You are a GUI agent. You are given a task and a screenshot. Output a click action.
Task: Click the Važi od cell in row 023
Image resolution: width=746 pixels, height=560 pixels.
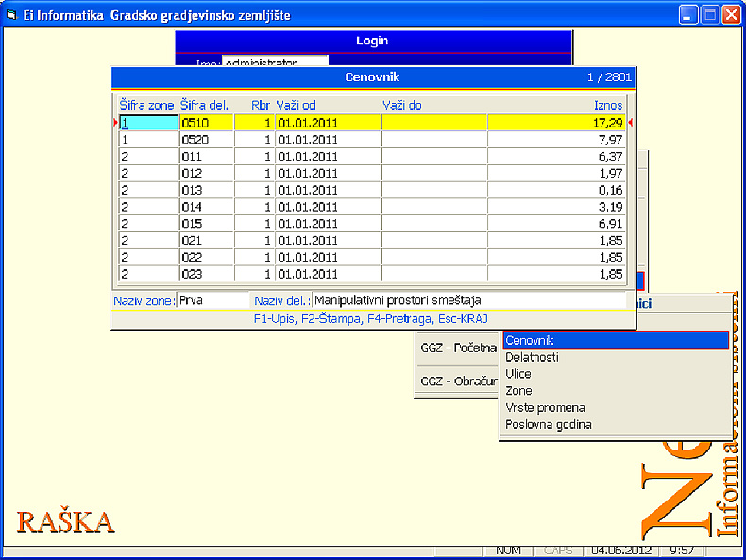click(327, 276)
